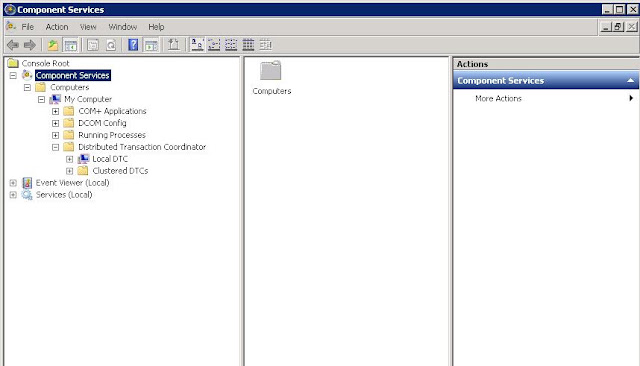Click the Component Services gear icon in tree
The height and width of the screenshot is (366, 640).
pos(27,75)
